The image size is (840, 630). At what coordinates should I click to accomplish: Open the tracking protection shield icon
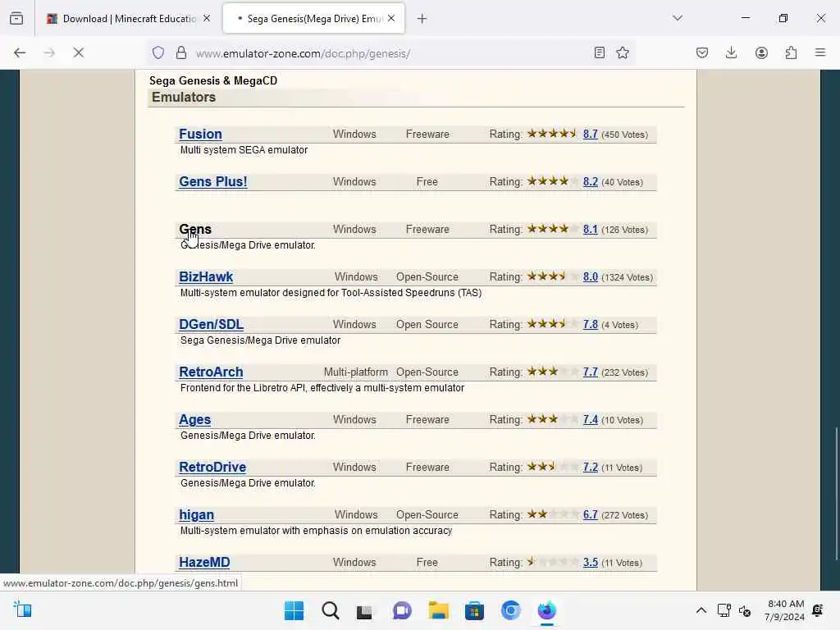(158, 52)
